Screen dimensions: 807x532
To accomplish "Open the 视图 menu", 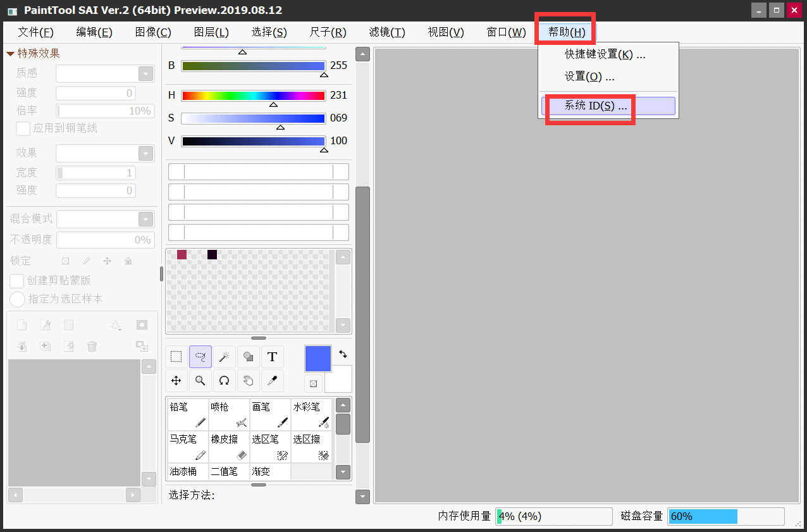I will [x=446, y=32].
